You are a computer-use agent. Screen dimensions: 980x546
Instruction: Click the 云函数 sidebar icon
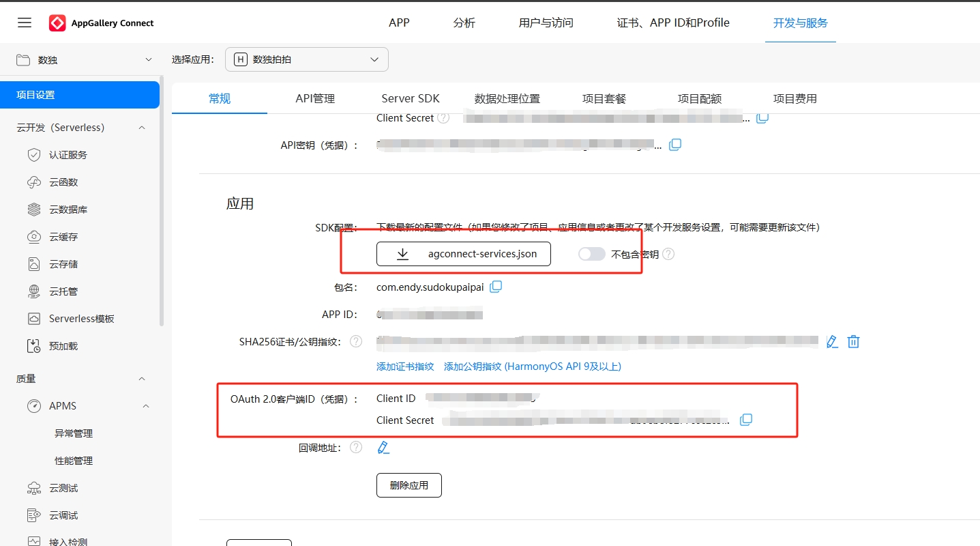tap(34, 182)
